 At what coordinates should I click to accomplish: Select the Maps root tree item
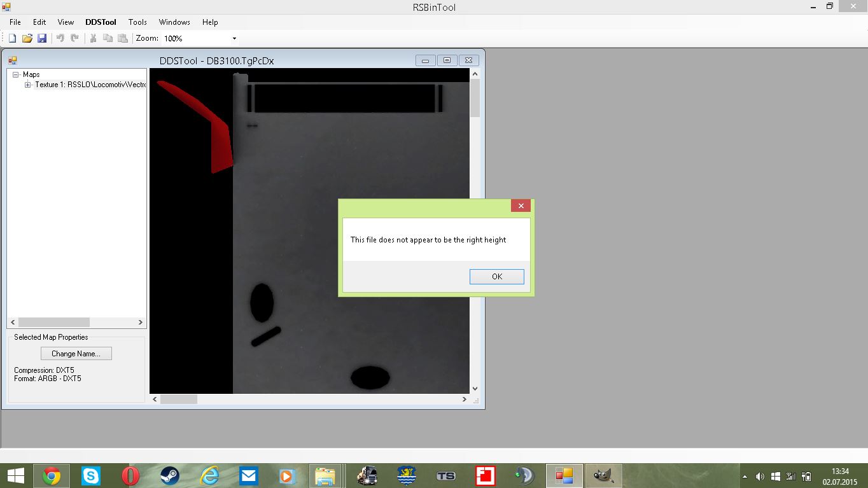[31, 74]
